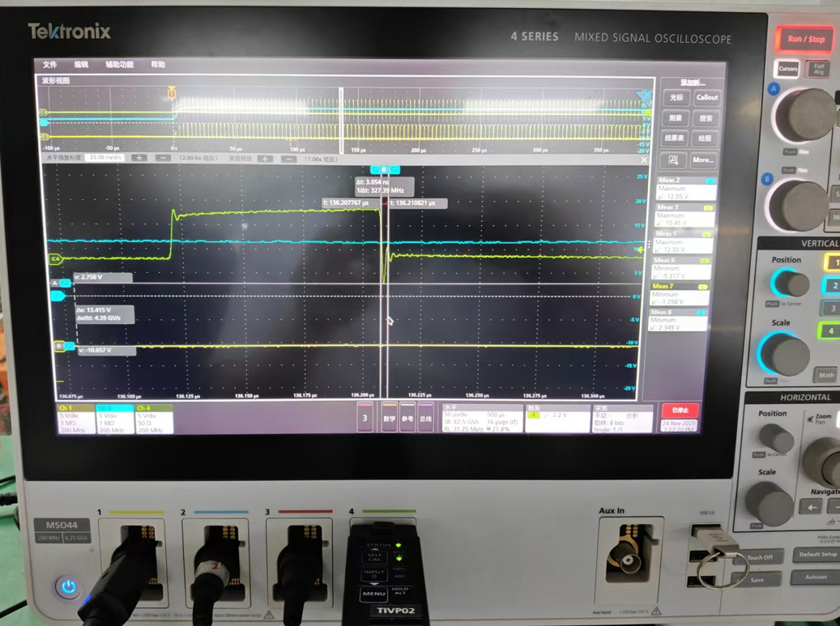Add a math waveform with 数学 button
The height and width of the screenshot is (626, 840).
390,417
